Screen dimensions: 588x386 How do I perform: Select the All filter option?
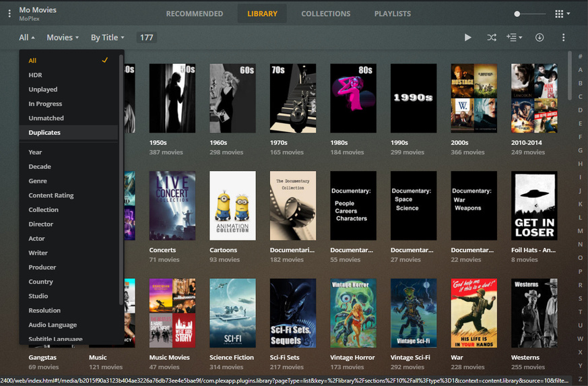69,61
